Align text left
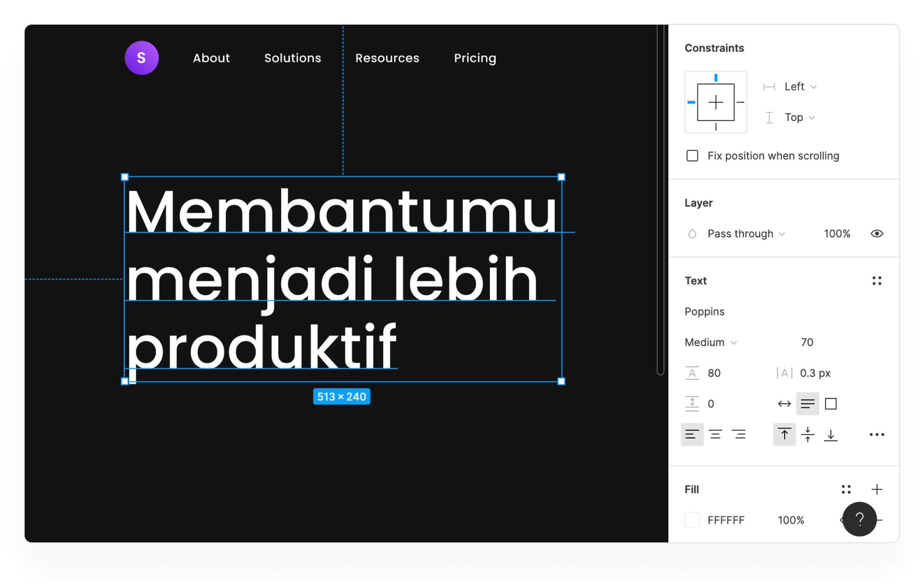924x583 pixels. [x=692, y=434]
